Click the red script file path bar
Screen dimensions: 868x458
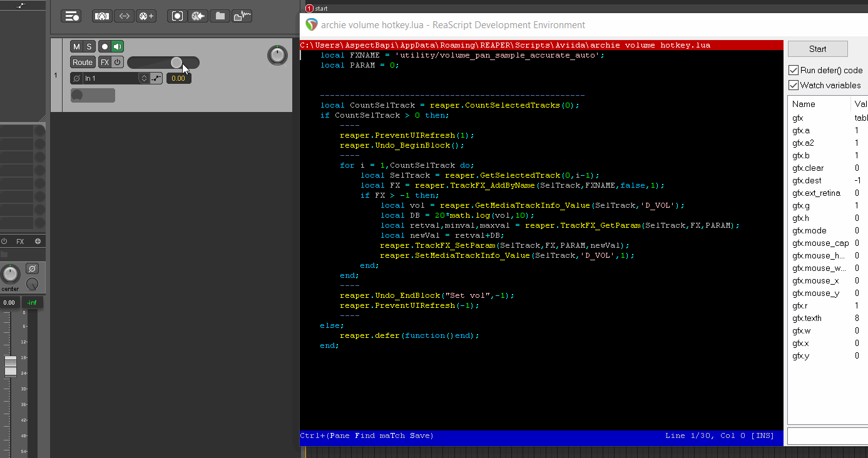coord(541,45)
